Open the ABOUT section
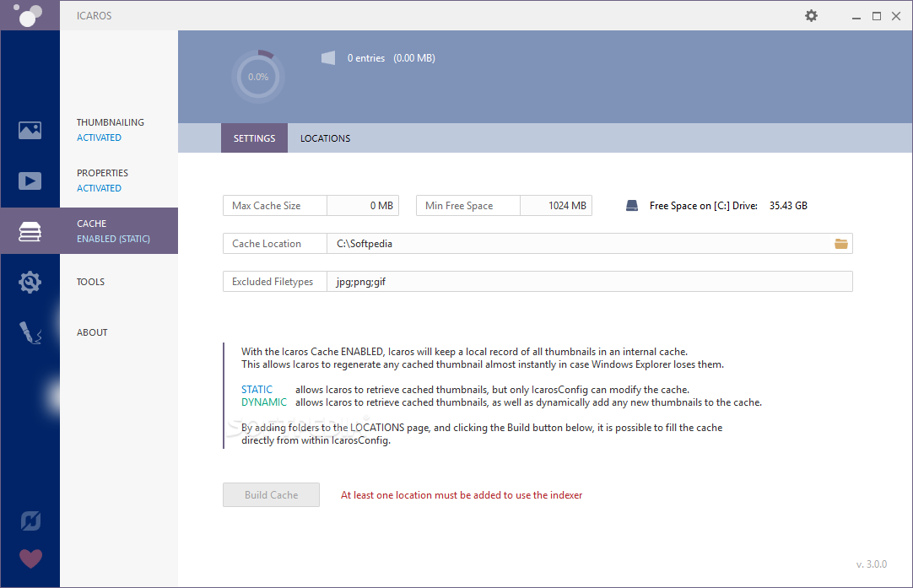Viewport: 913px width, 588px height. 92,332
